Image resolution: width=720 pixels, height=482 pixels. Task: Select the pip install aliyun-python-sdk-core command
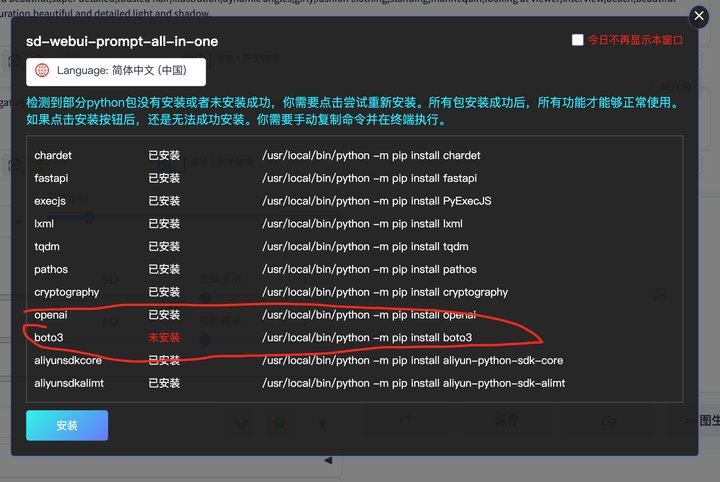pos(412,360)
